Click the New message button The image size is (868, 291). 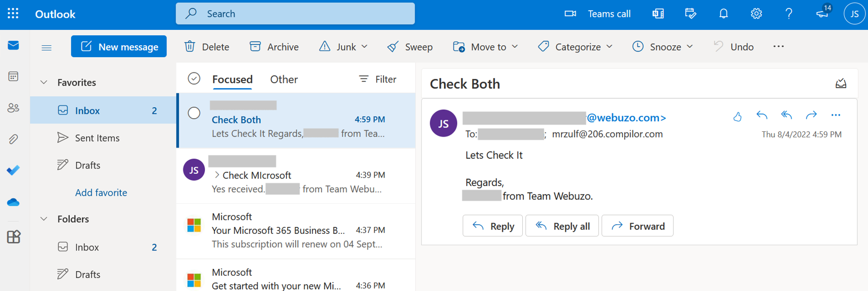click(119, 47)
